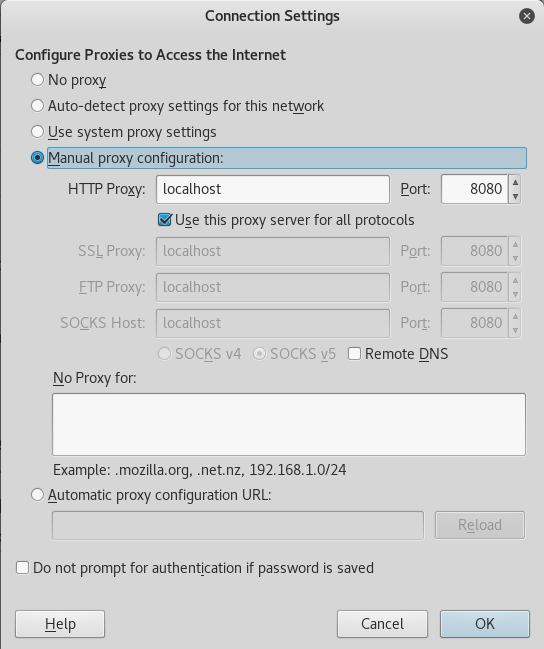Increase HTTP proxy port with up arrow
The height and width of the screenshot is (649, 544).
515,182
